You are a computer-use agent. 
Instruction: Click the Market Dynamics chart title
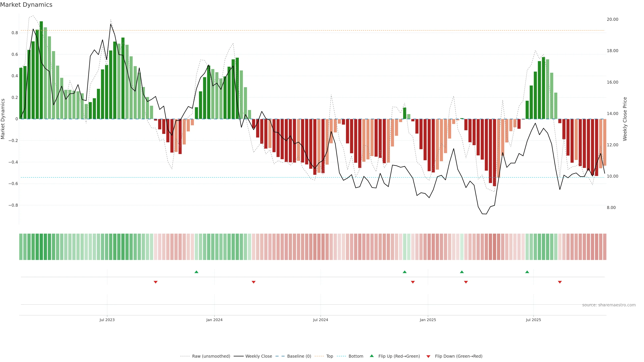[x=26, y=5]
